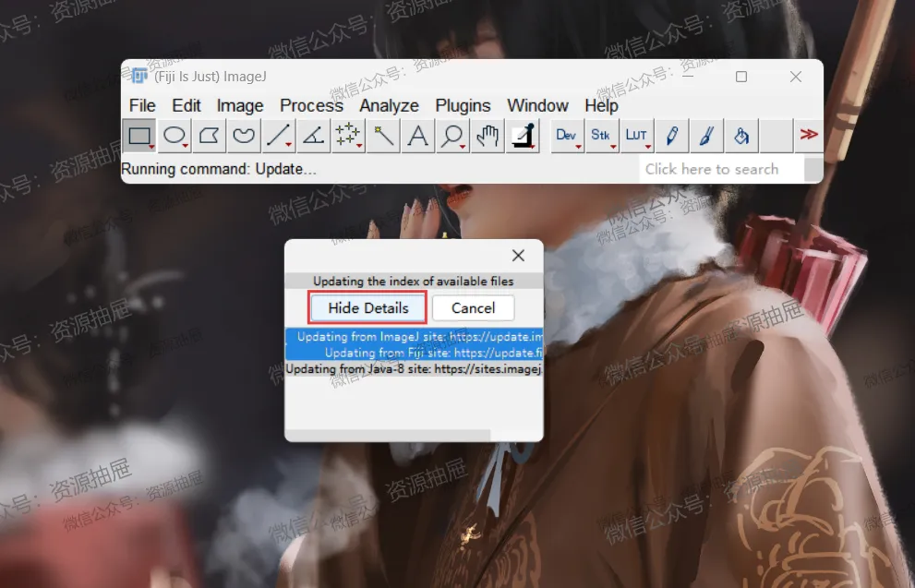Open the Dev developer menu tool

pyautogui.click(x=567, y=136)
